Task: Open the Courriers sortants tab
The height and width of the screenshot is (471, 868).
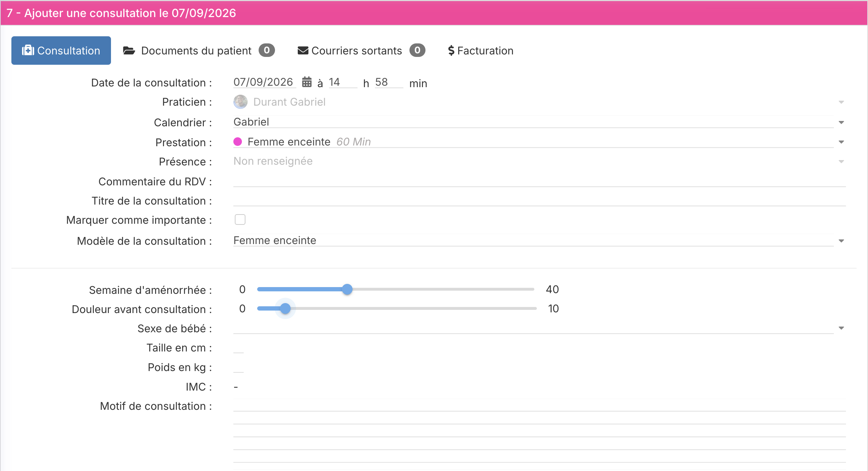Action: click(361, 51)
